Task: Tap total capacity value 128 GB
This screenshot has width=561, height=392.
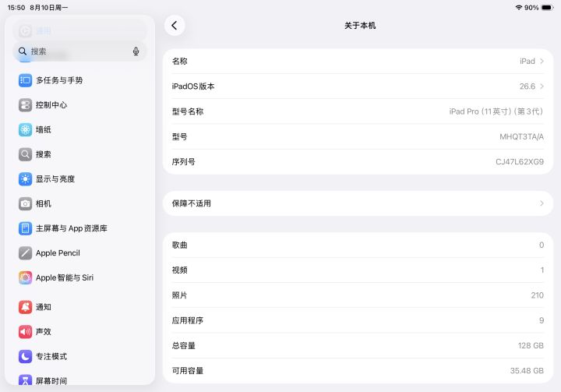Action: 531,345
